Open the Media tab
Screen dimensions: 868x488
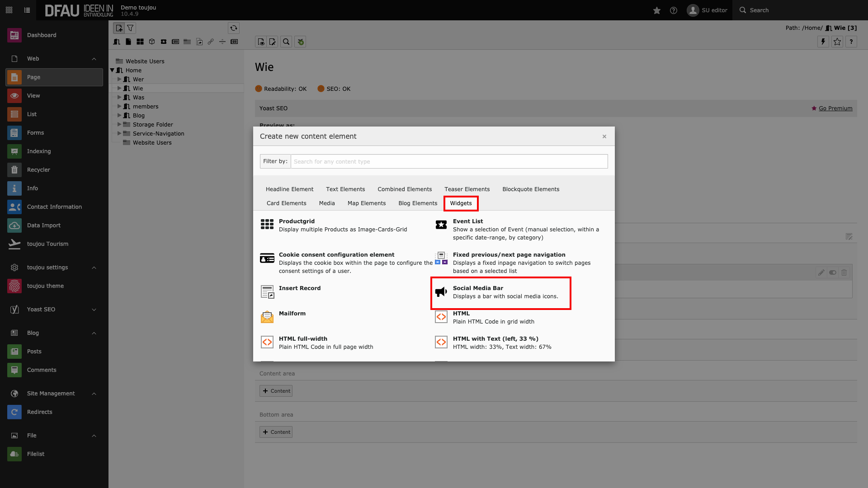point(326,203)
